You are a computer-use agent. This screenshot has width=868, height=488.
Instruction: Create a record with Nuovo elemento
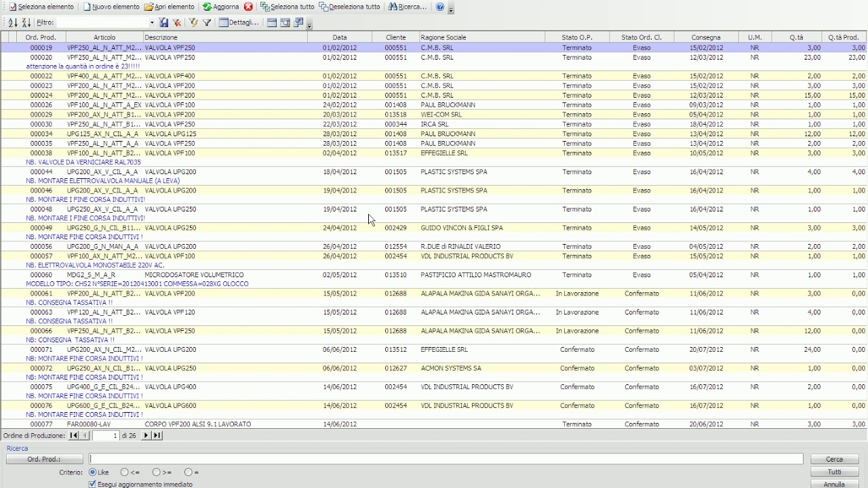coord(111,7)
